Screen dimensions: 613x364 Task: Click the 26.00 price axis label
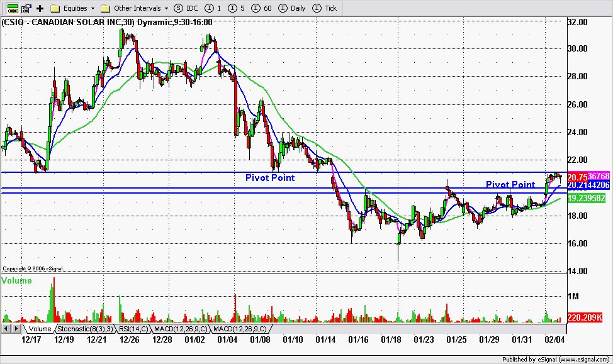pyautogui.click(x=577, y=104)
